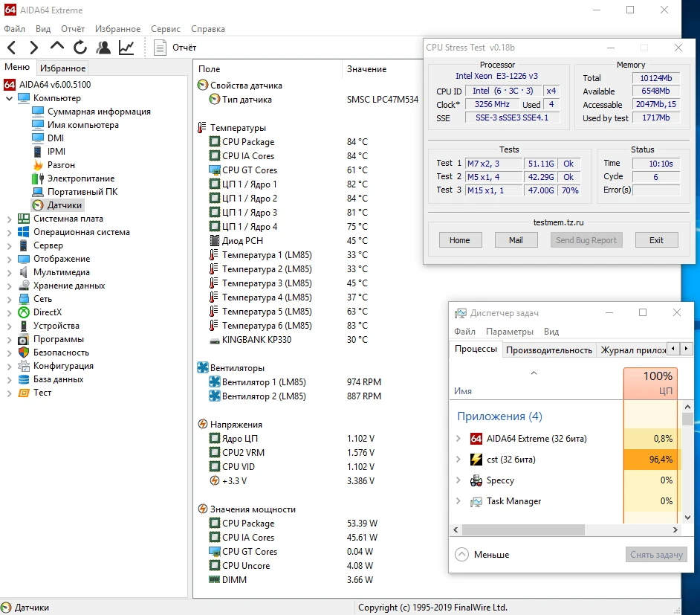Click the Refresh toolbar icon
Viewport: 700px width, 615px height.
pos(80,48)
